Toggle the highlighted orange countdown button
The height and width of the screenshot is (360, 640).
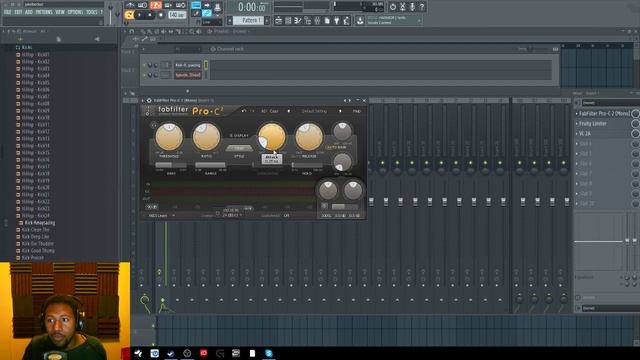[156, 5]
